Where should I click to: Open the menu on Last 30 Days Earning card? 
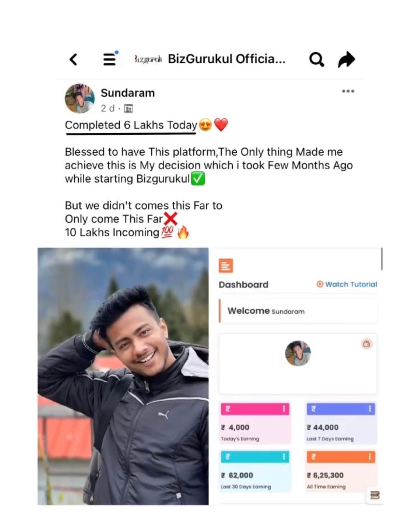[284, 456]
